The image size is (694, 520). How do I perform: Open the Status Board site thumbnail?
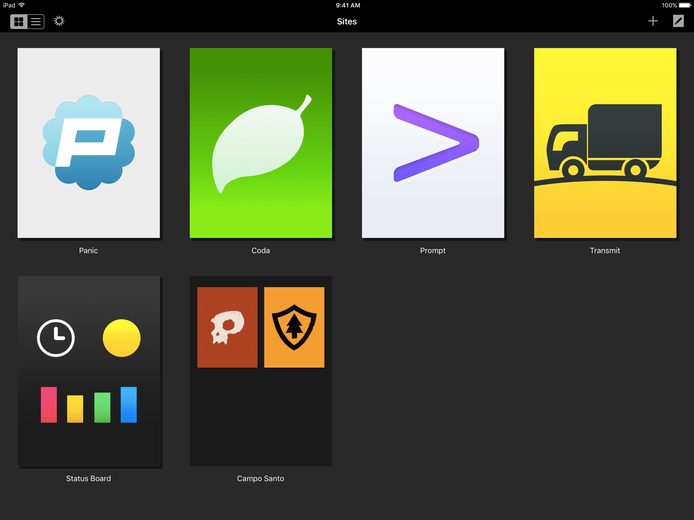coord(89,371)
